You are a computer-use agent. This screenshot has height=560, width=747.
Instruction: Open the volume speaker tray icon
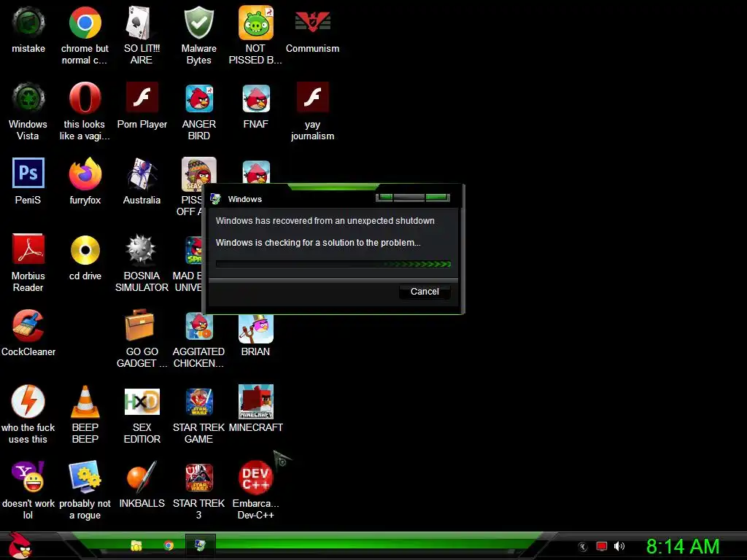(x=619, y=546)
